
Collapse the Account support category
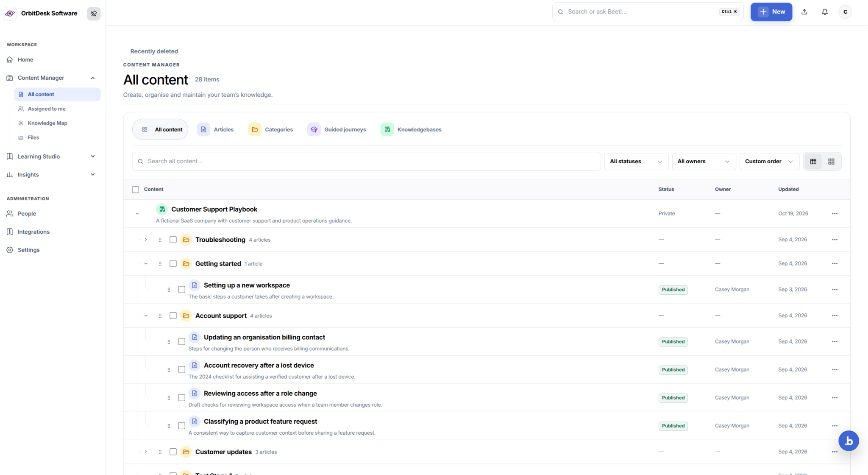coord(146,316)
